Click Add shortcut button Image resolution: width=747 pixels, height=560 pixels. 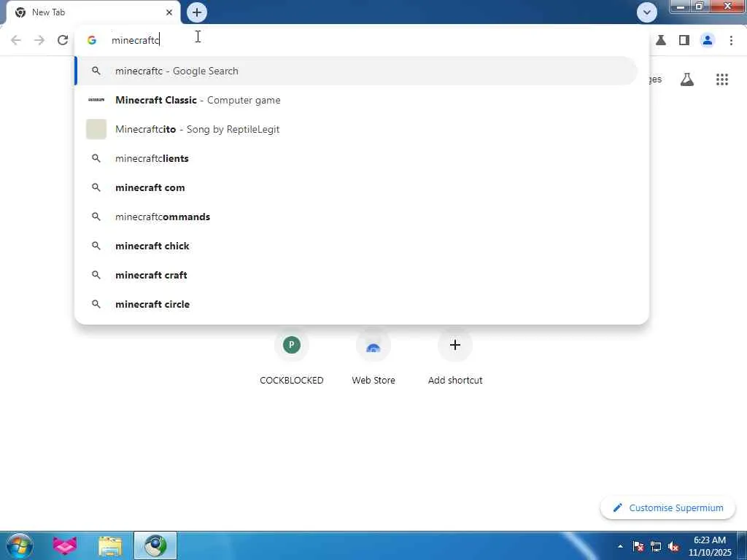455,357
